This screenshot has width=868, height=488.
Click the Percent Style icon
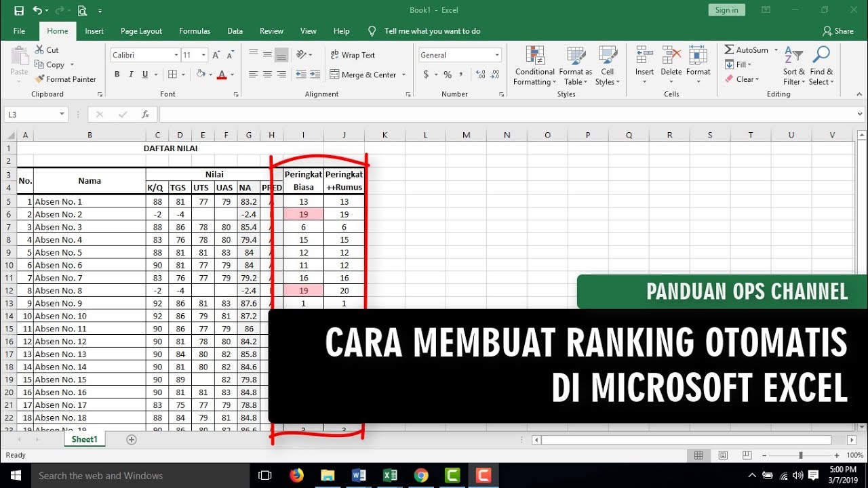tap(448, 75)
